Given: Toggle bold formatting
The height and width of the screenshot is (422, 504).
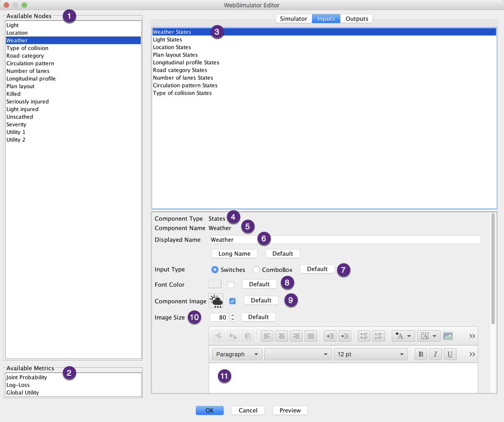Looking at the screenshot, I should tap(420, 354).
